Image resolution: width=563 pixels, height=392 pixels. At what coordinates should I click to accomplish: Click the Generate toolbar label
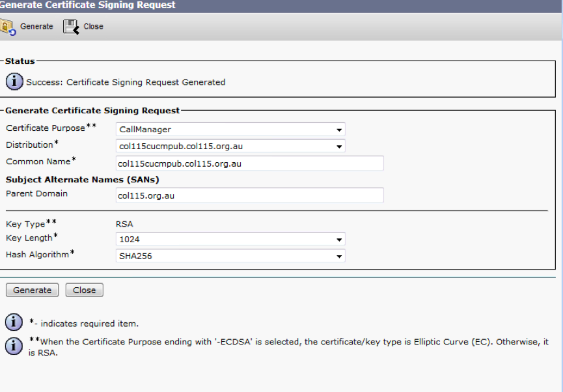pyautogui.click(x=36, y=27)
